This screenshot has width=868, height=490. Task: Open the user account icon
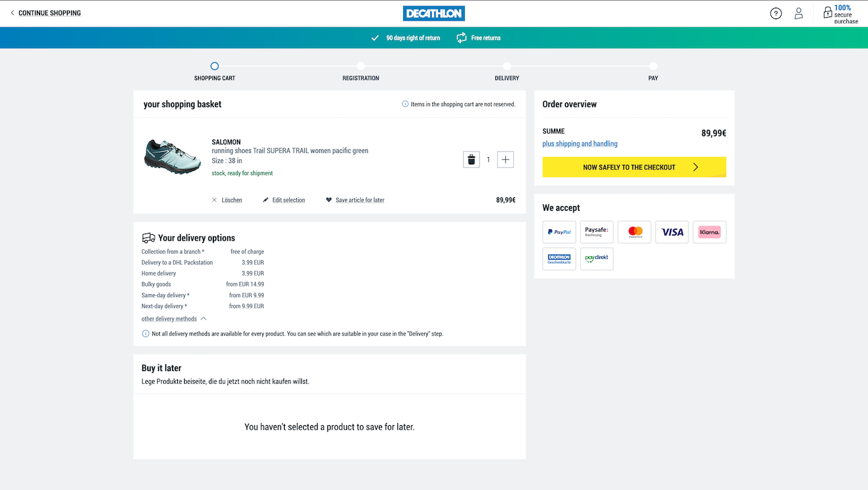tap(799, 13)
